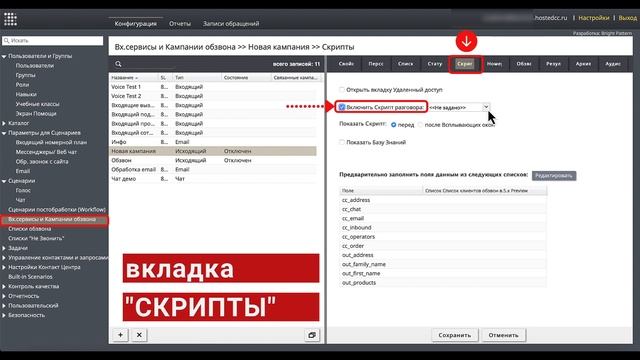640x360 pixels.
Task: Open the apps grid menu icon
Action: click(x=10, y=19)
